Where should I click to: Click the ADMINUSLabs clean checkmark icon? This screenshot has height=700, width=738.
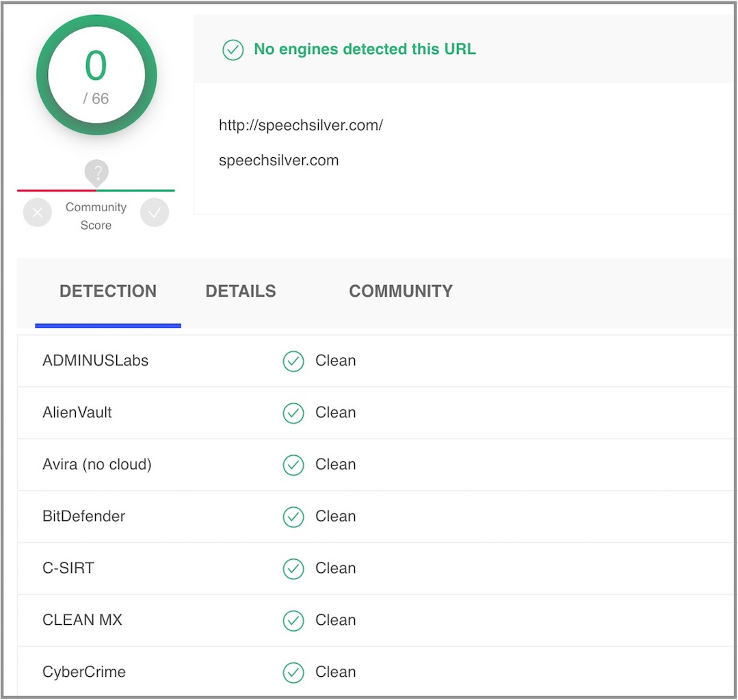(293, 361)
